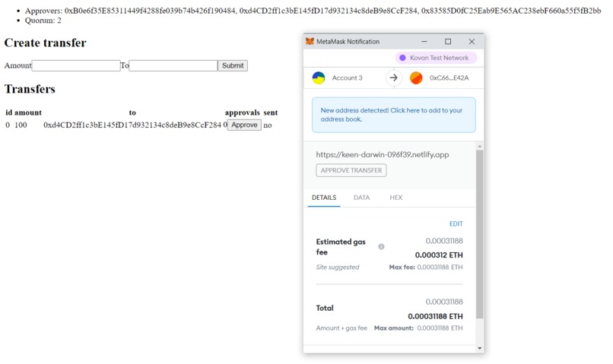Click the 0.000312 ETH gas fee value
Screen dimensions: 613x364
point(439,255)
